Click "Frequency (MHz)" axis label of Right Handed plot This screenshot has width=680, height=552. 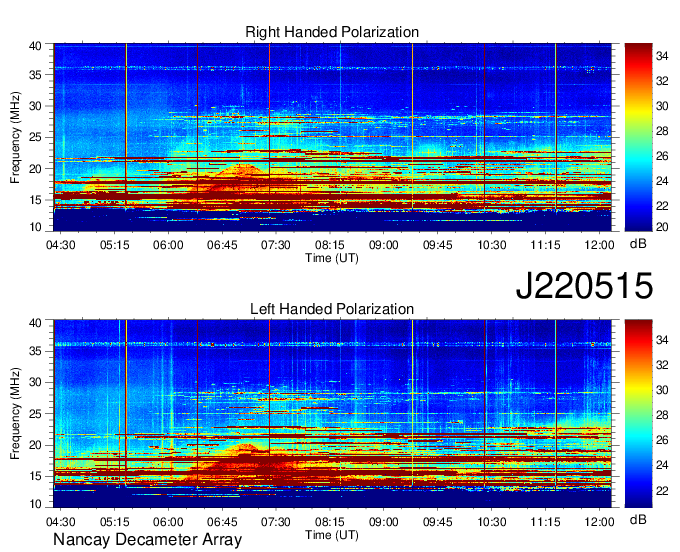click(15, 137)
